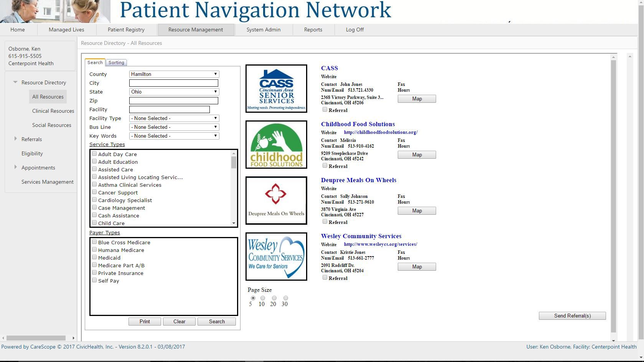Open the Managed Lives menu
Image resolution: width=644 pixels, height=362 pixels.
coord(66,30)
